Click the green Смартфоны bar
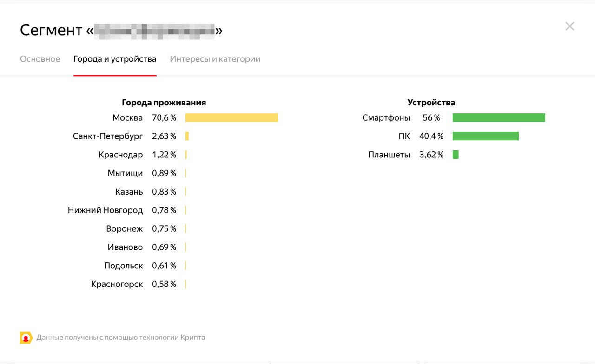 [x=499, y=118]
